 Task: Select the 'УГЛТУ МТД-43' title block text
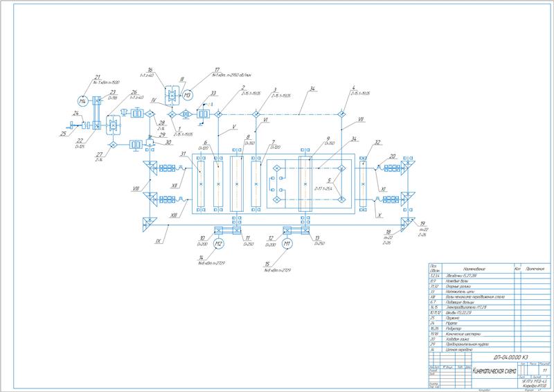[535, 381]
